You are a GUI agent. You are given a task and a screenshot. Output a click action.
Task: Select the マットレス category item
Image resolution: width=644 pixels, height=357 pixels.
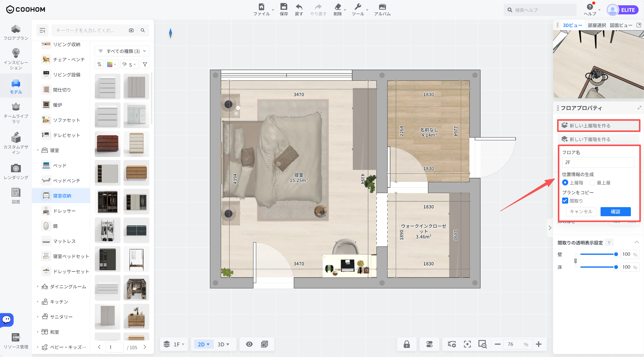pyautogui.click(x=61, y=241)
